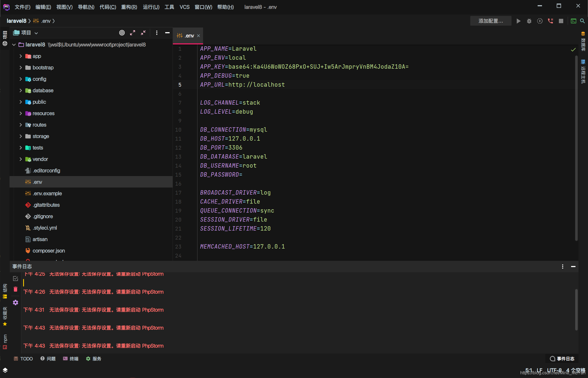Collapse all nodes icon in Project panel
588x378 pixels.
[x=143, y=33]
